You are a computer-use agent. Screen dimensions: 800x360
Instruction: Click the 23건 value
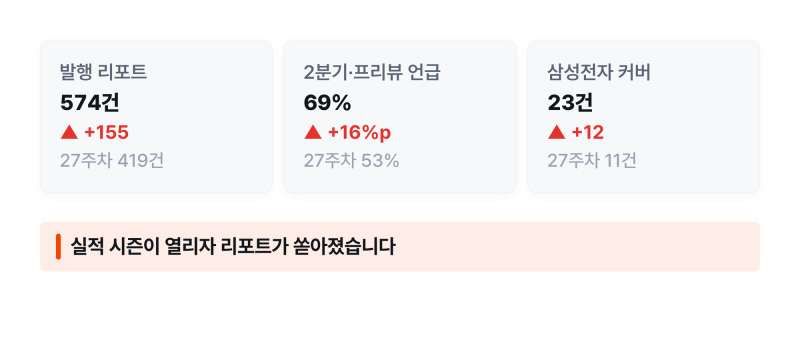click(570, 103)
